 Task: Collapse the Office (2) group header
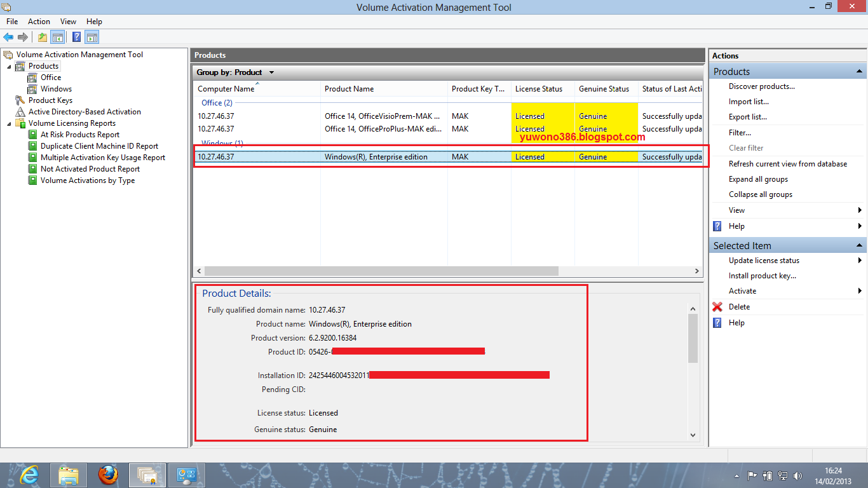pos(217,102)
